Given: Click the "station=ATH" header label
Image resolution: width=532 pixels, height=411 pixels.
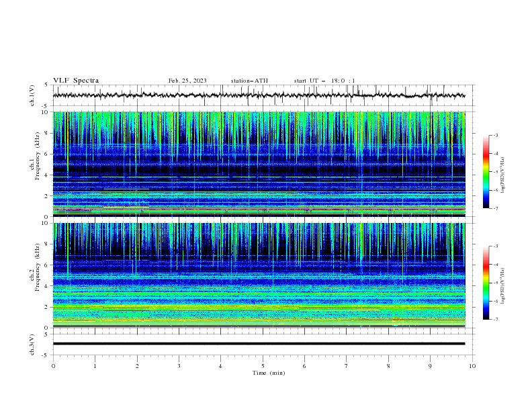Looking at the screenshot, I should pyautogui.click(x=249, y=81).
